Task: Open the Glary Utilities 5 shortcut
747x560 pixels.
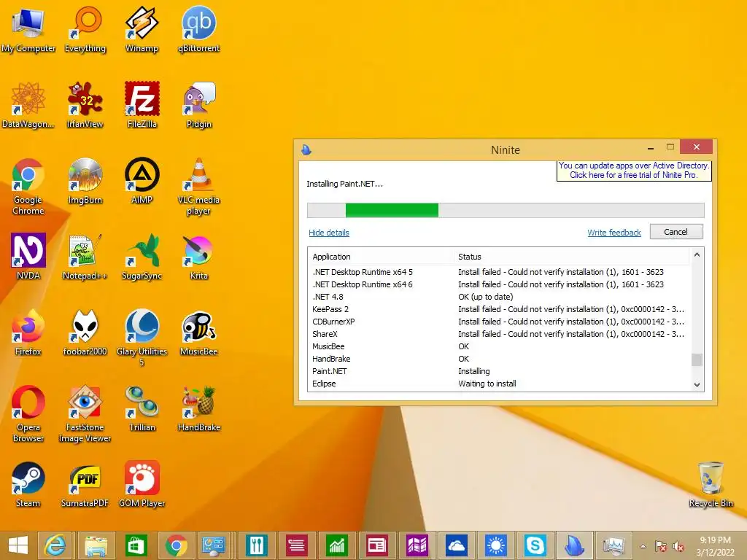Action: (x=142, y=337)
